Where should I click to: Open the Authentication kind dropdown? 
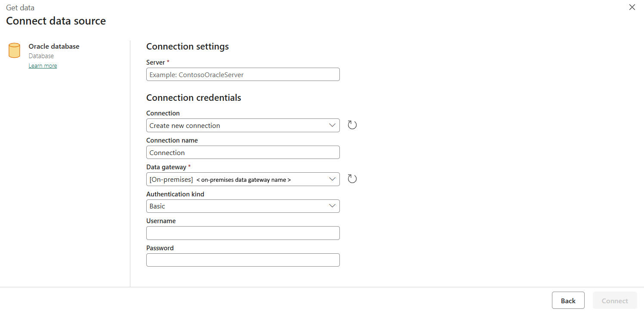coord(243,206)
